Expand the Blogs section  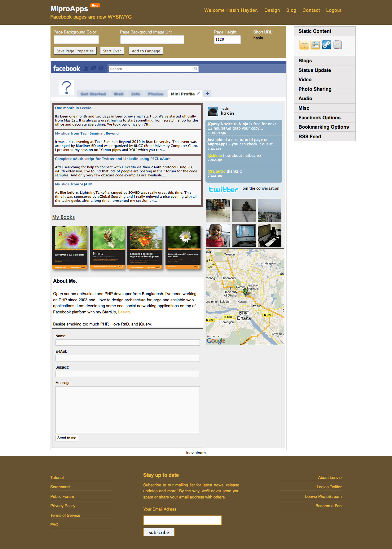pos(324,61)
